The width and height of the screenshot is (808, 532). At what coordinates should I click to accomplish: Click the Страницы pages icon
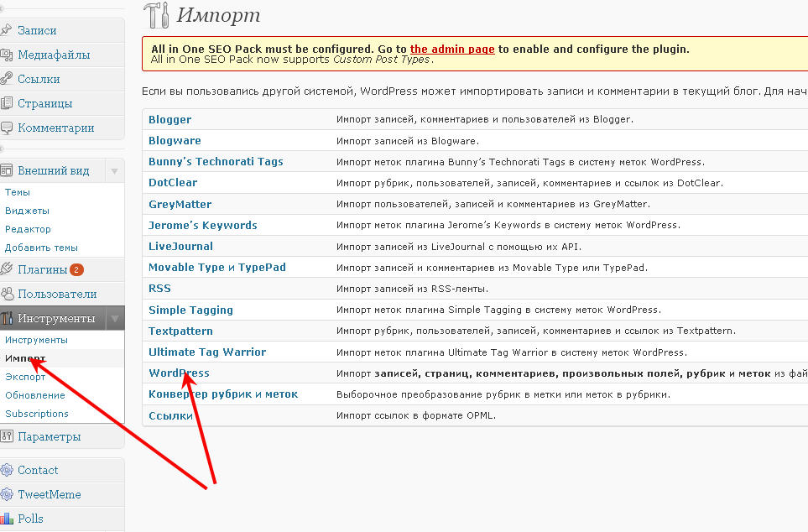[x=6, y=103]
